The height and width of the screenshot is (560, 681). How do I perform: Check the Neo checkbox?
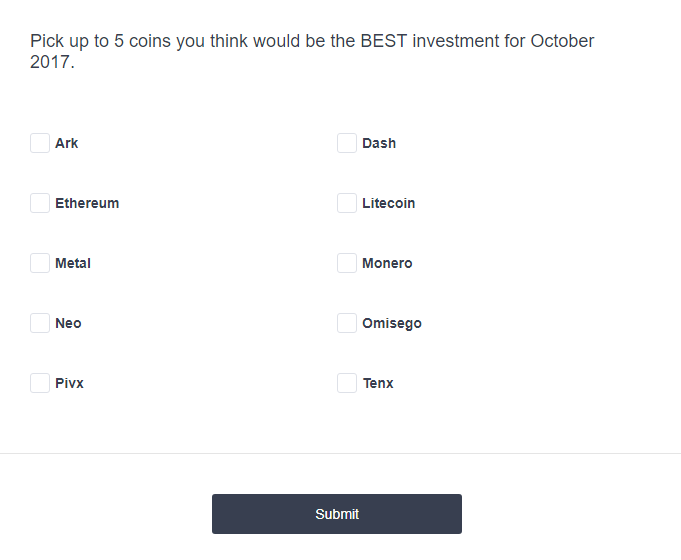click(40, 323)
